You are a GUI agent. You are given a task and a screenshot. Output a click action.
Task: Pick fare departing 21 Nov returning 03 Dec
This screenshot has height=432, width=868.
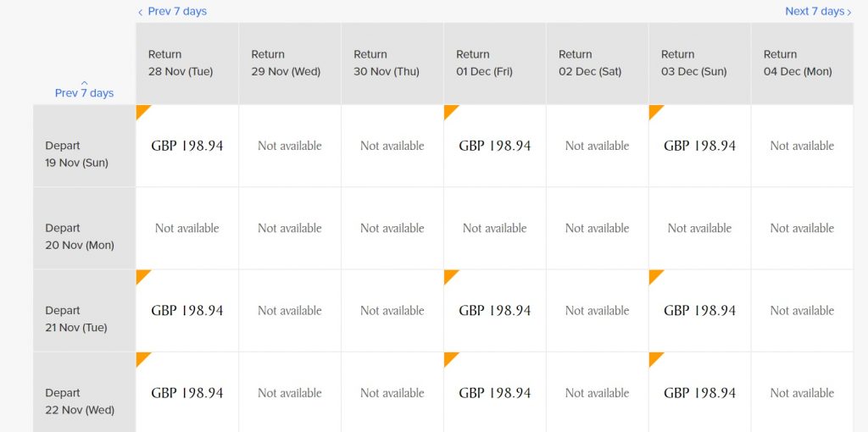699,311
